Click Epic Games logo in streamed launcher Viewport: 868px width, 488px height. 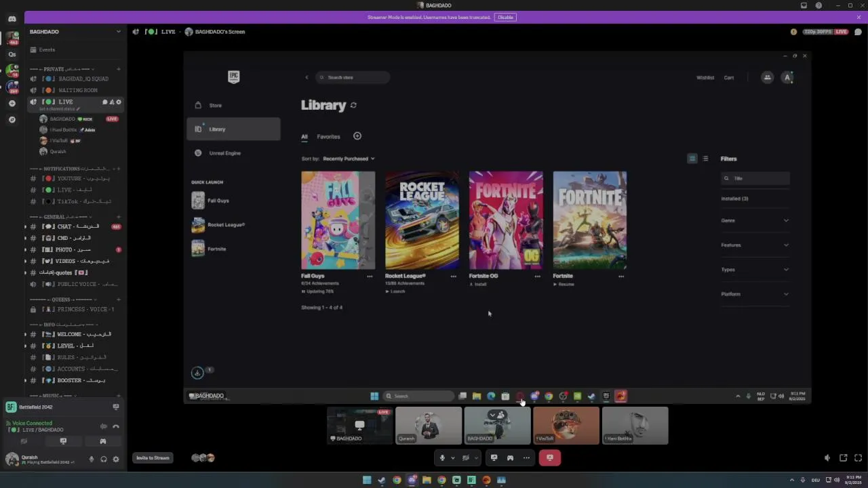pos(233,77)
